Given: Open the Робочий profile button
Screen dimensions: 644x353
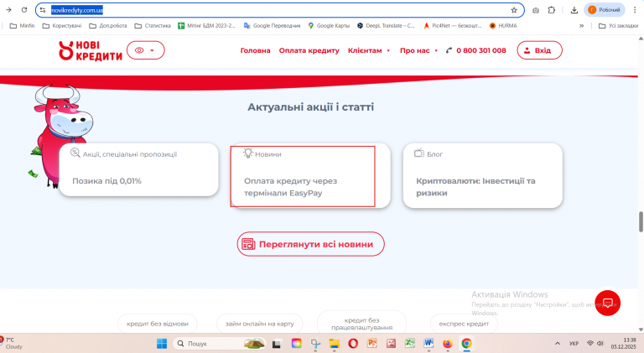Looking at the screenshot, I should click(x=604, y=10).
